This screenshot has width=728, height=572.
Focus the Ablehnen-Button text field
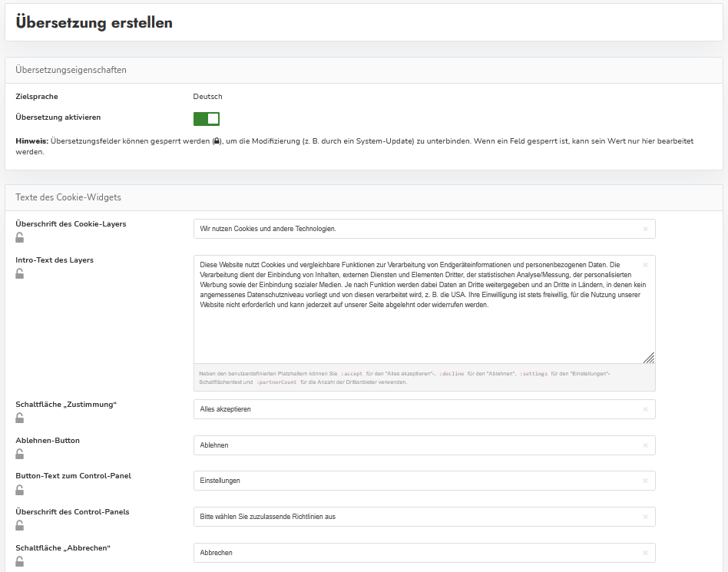pyautogui.click(x=415, y=445)
